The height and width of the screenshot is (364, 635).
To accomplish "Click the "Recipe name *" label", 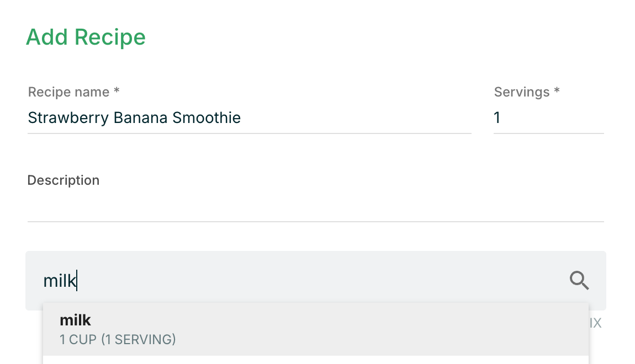I will pos(74,92).
